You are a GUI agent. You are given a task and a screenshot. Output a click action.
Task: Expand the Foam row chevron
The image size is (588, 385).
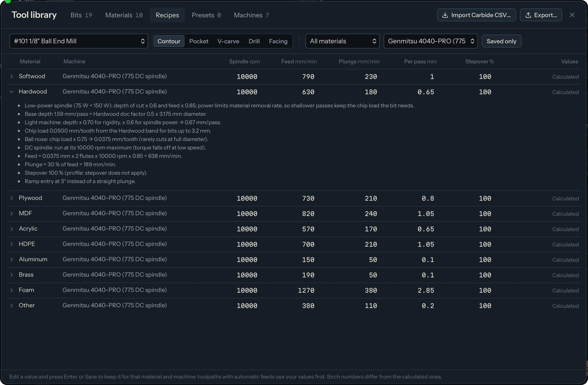coord(11,290)
